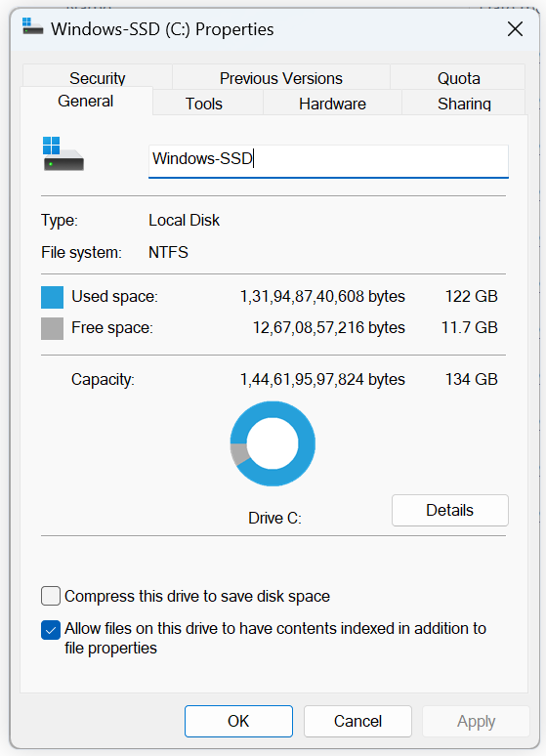Image resolution: width=546 pixels, height=756 pixels.
Task: Open the Previous Versions tab
Action: point(280,77)
